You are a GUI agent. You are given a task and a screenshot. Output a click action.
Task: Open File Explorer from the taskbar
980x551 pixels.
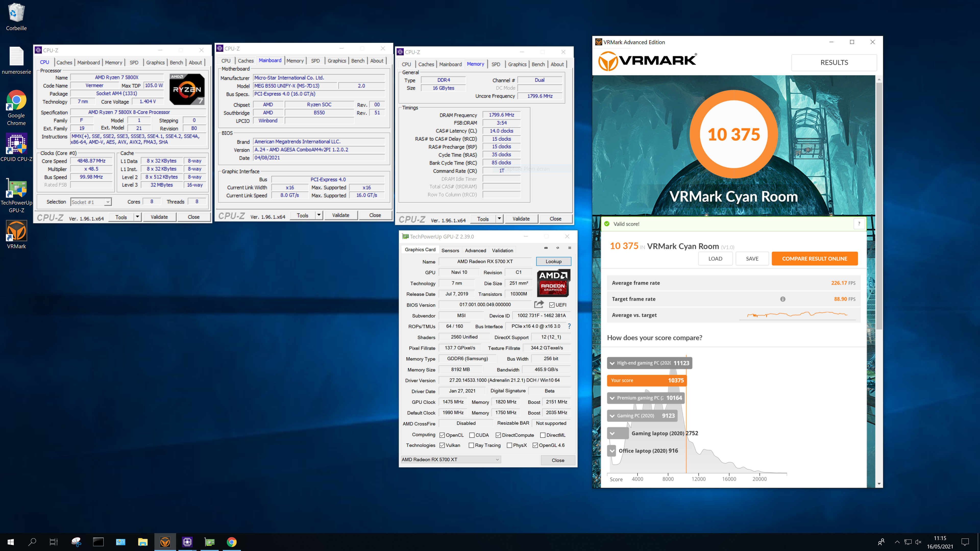(143, 542)
